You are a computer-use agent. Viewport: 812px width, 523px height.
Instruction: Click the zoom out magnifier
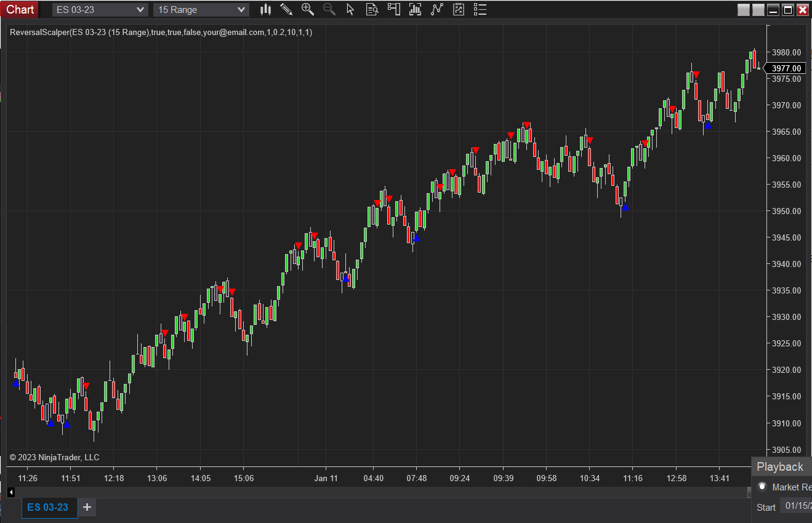point(329,9)
